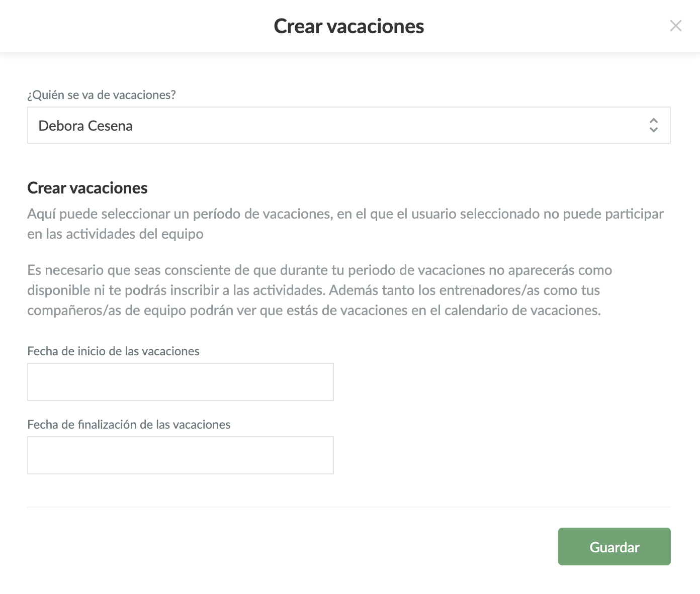Click the Fecha de finalización de las vacaciones label
The width and height of the screenshot is (700, 594).
[x=129, y=425]
